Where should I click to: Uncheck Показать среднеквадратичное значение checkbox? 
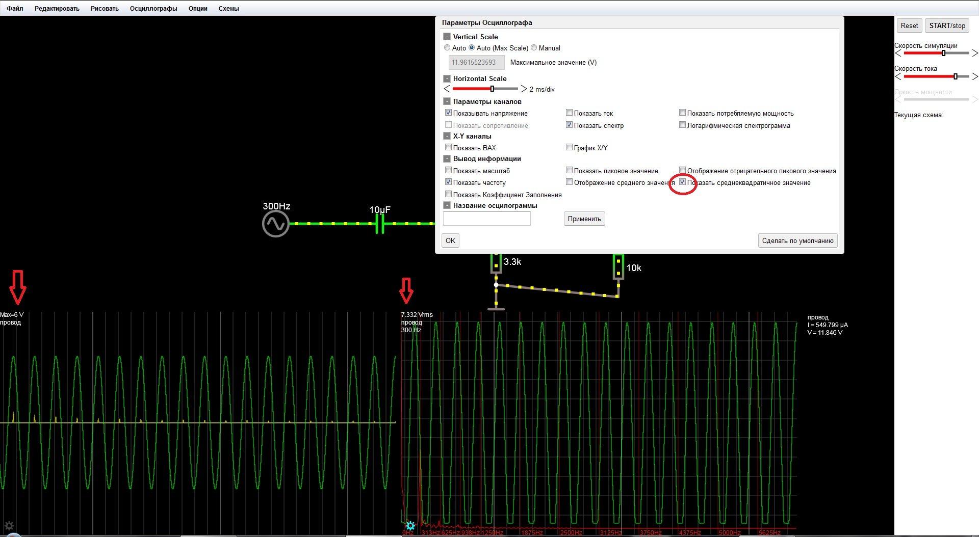pyautogui.click(x=682, y=182)
